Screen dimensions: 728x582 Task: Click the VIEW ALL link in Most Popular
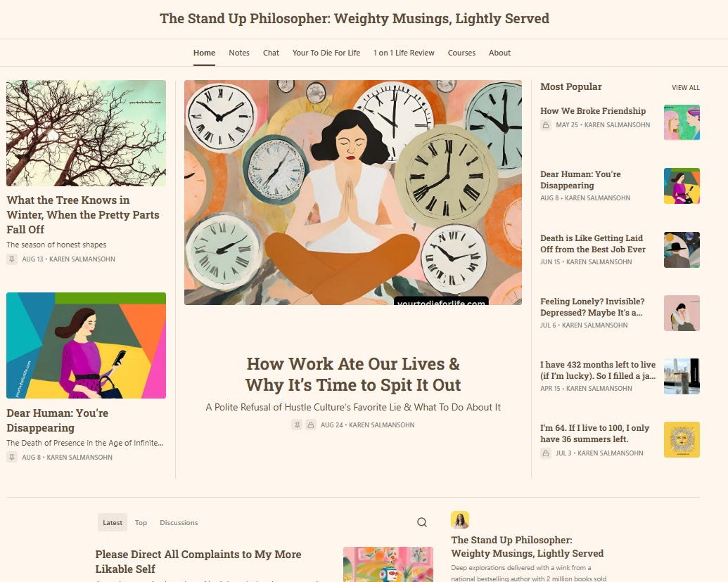685,87
